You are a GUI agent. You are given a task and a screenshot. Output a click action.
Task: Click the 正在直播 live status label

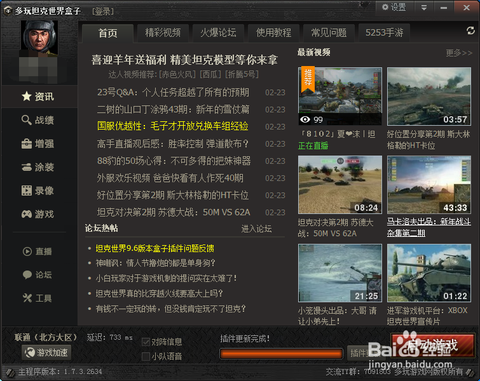tap(313, 145)
